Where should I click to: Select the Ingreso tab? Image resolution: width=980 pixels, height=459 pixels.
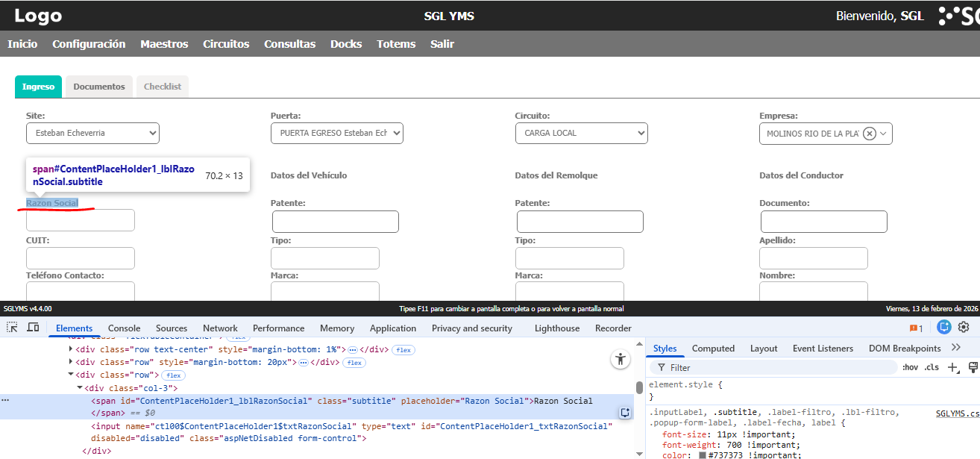click(x=39, y=87)
